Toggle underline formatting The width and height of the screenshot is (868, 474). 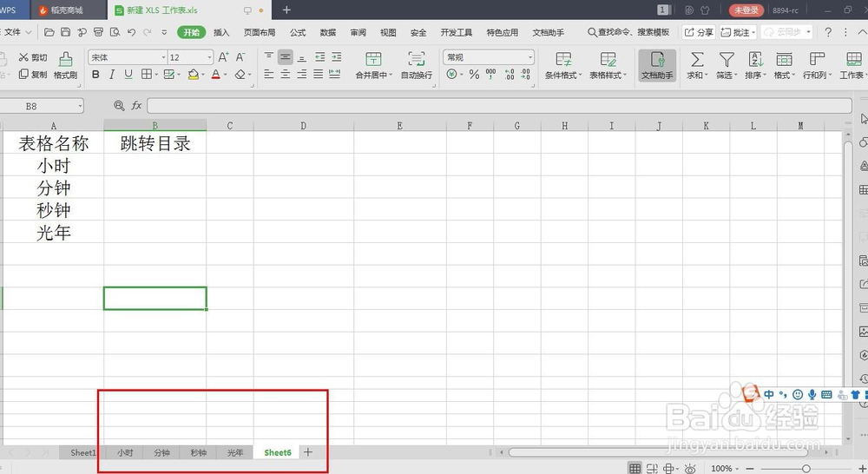[x=128, y=74]
